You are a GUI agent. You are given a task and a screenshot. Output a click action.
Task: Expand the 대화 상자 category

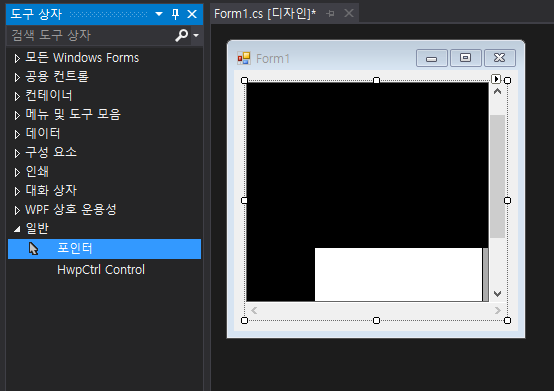17,191
